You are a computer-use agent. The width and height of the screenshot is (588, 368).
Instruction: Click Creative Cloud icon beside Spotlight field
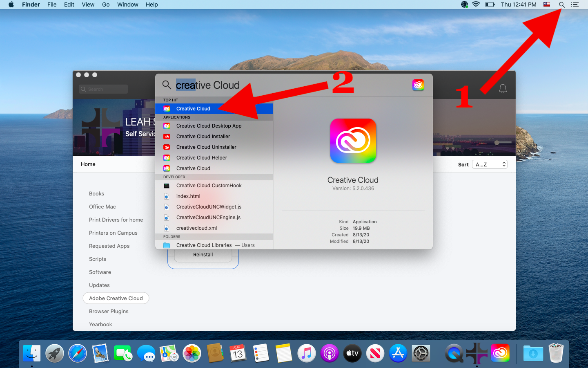(x=418, y=85)
